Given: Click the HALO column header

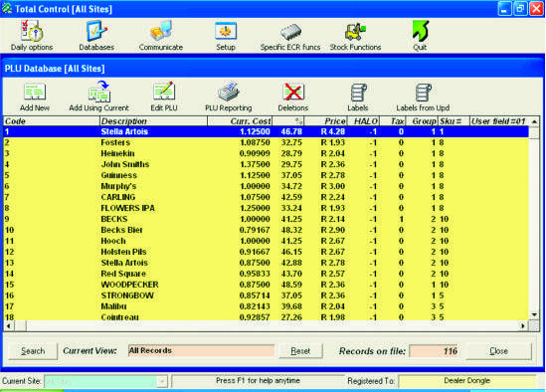Looking at the screenshot, I should click(x=364, y=121).
